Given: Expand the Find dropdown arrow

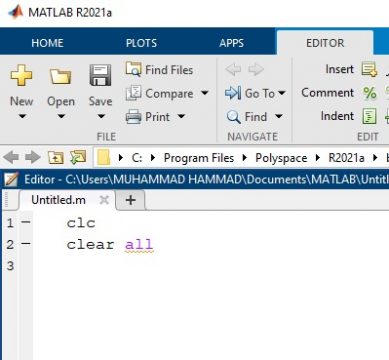Looking at the screenshot, I should click(279, 116).
